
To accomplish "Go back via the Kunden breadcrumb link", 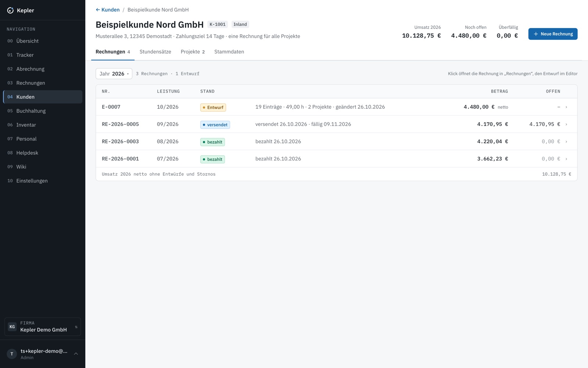I will tap(108, 10).
